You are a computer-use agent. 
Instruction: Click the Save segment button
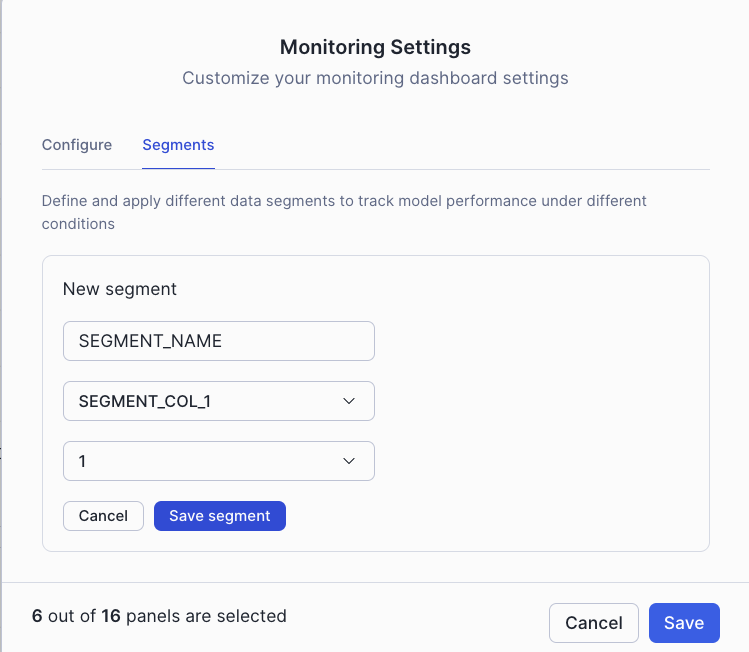click(220, 516)
